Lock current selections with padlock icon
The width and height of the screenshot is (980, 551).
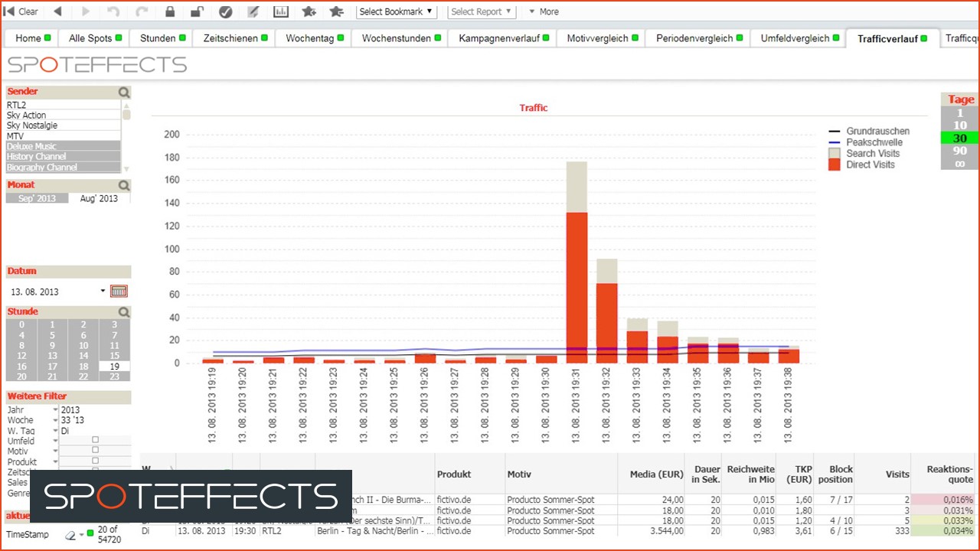pyautogui.click(x=170, y=11)
